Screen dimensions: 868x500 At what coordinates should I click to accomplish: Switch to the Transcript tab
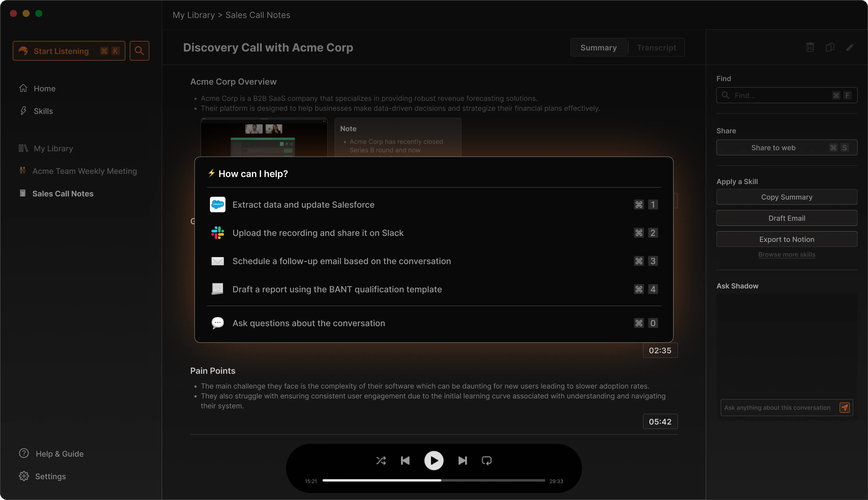[656, 47]
